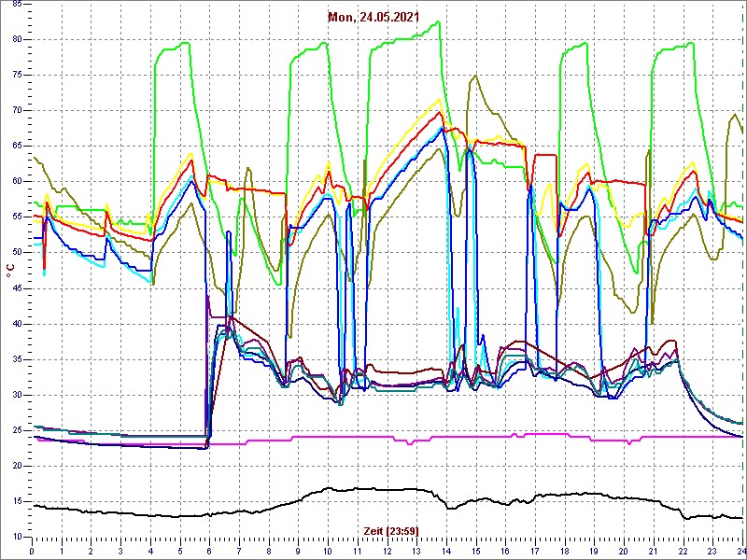Select the 45 temperature axis label
Screen dimensions: 747x560
(17, 288)
